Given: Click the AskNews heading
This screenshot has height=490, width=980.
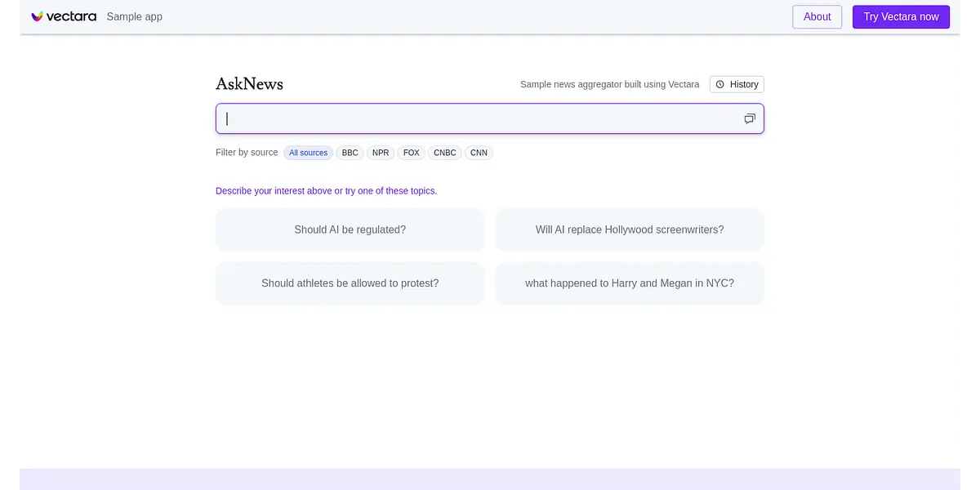Looking at the screenshot, I should pyautogui.click(x=249, y=84).
